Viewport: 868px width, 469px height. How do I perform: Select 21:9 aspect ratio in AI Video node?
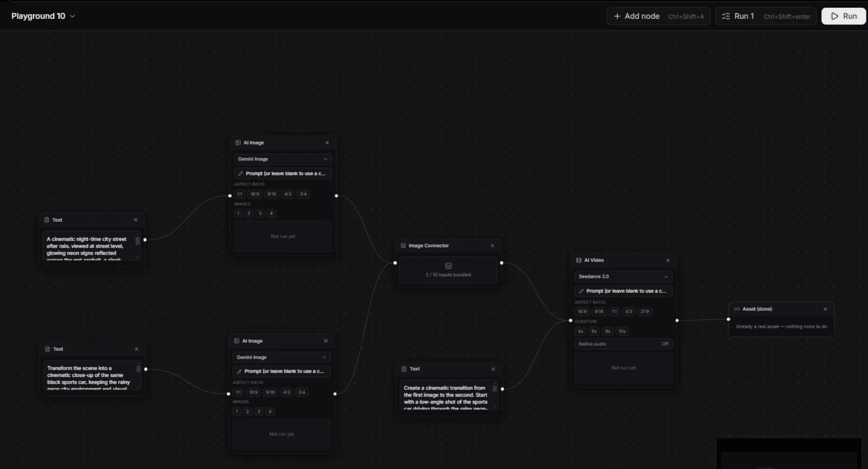pyautogui.click(x=645, y=312)
